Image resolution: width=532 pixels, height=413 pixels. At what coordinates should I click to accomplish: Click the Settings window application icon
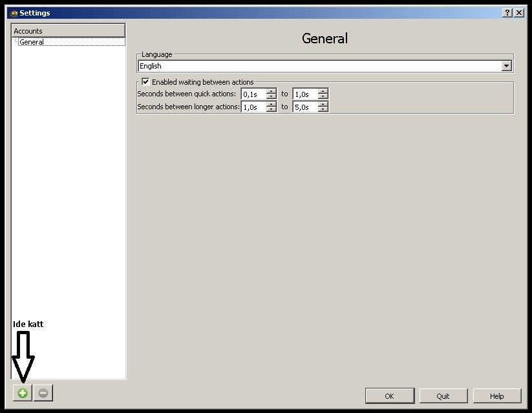click(14, 13)
